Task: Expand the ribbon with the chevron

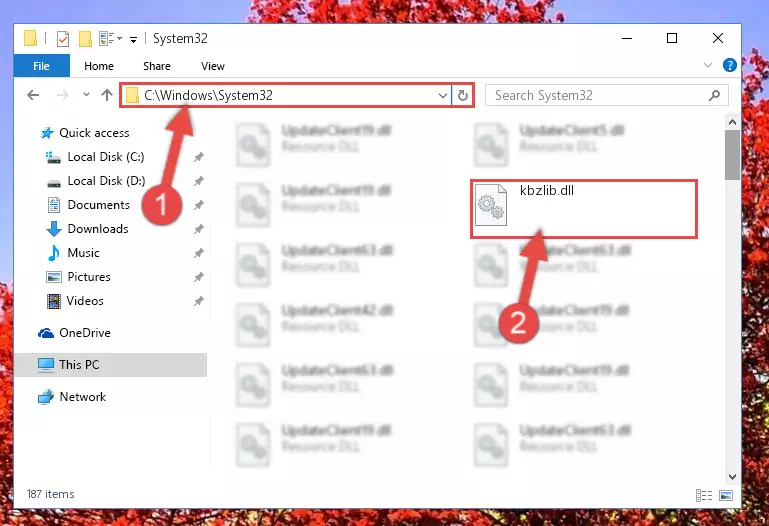Action: pos(708,65)
